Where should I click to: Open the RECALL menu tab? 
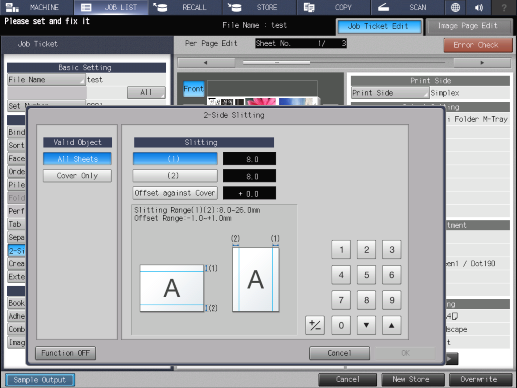(185, 7)
